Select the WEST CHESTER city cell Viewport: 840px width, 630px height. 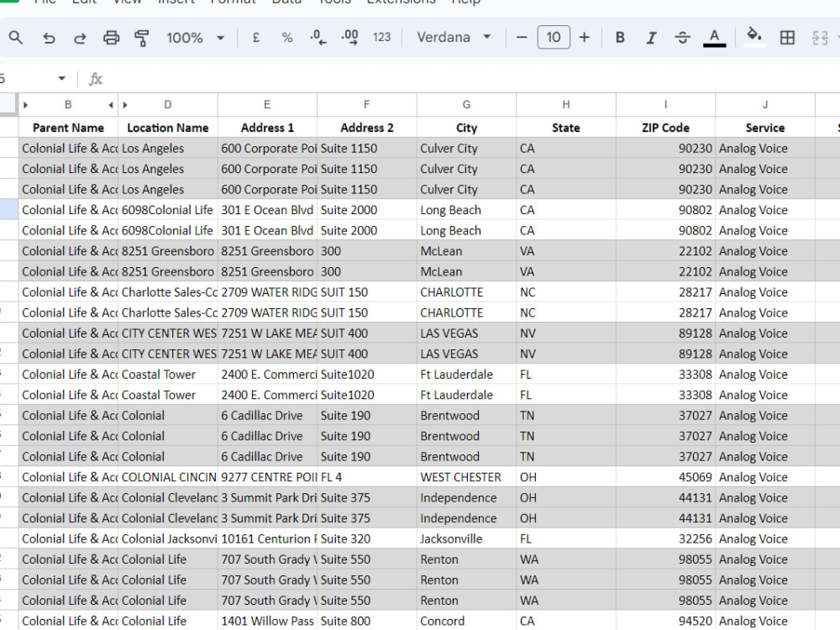[x=466, y=477]
